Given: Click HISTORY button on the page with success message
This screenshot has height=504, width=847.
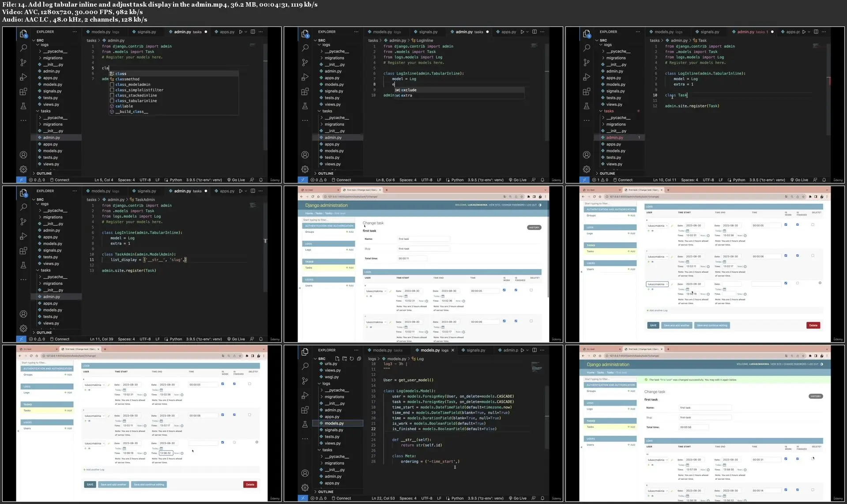Looking at the screenshot, I should point(816,396).
